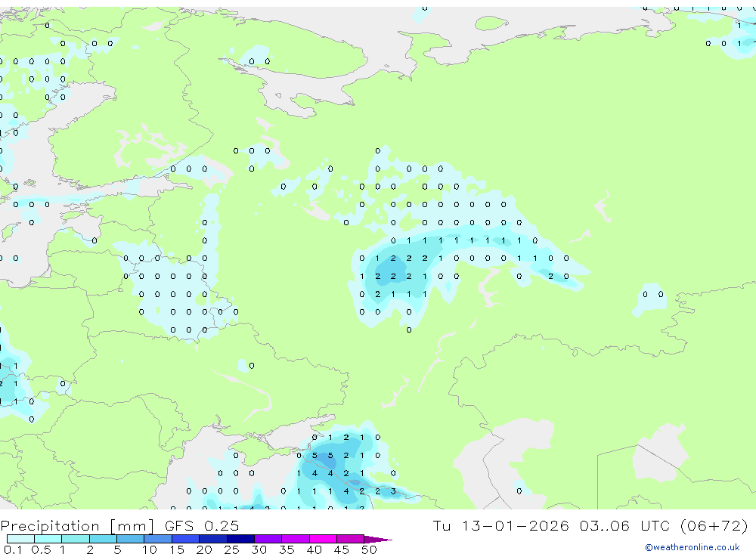Click the 0.1–0.5 mm legend color box

coord(20,539)
